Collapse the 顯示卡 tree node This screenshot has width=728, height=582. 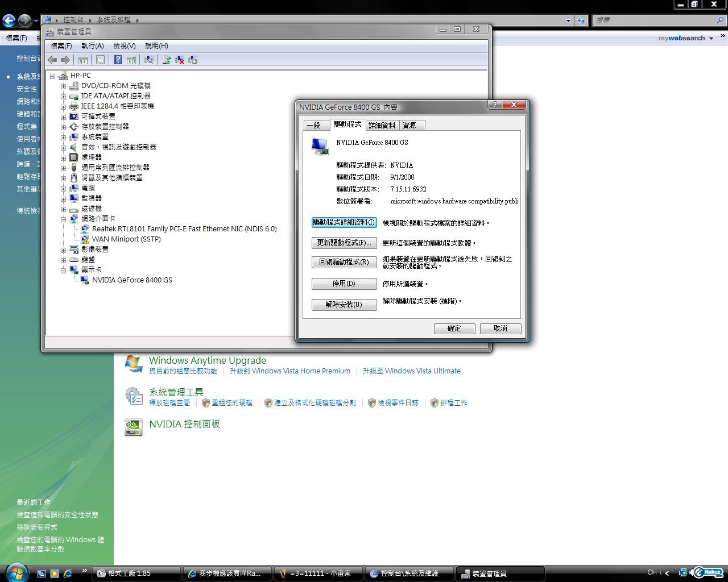[x=64, y=270]
